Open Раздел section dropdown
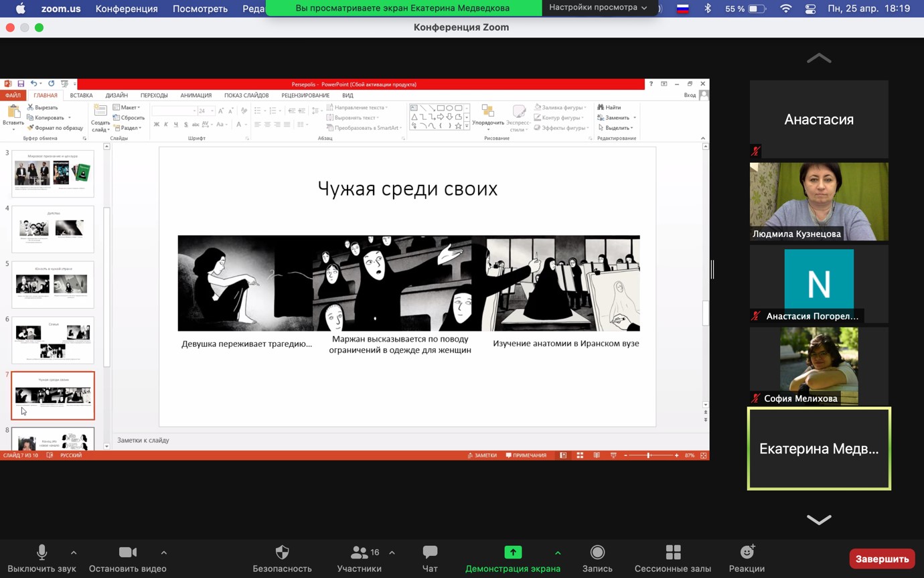Screen dimensions: 924x578 (x=127, y=127)
